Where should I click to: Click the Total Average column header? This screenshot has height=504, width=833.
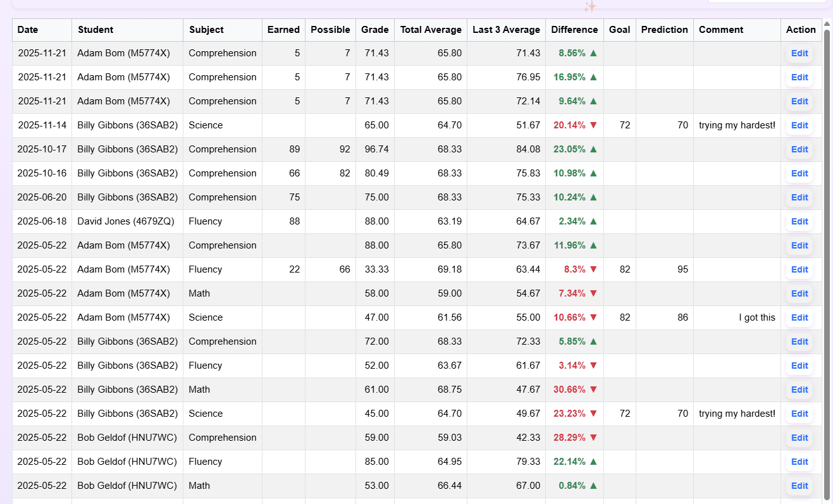pyautogui.click(x=431, y=30)
